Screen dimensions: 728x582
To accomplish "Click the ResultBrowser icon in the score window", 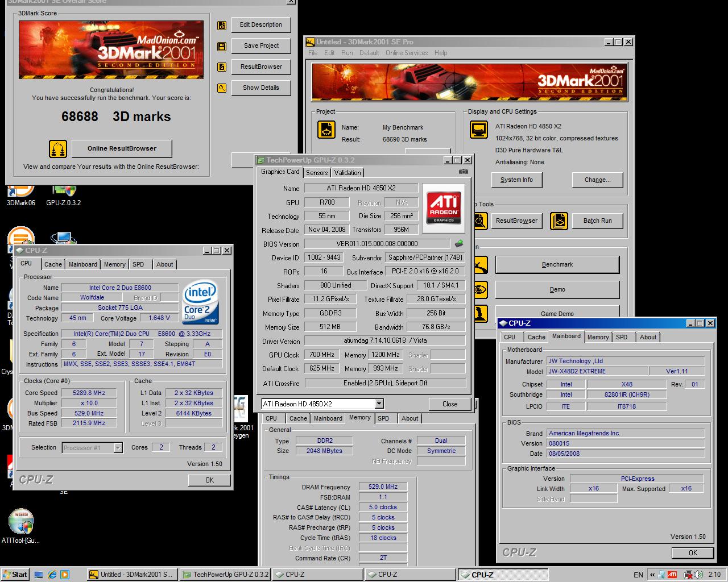I will [221, 67].
